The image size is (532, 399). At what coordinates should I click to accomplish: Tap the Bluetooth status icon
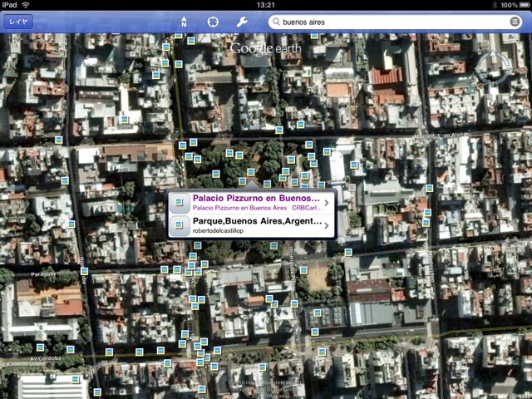495,5
